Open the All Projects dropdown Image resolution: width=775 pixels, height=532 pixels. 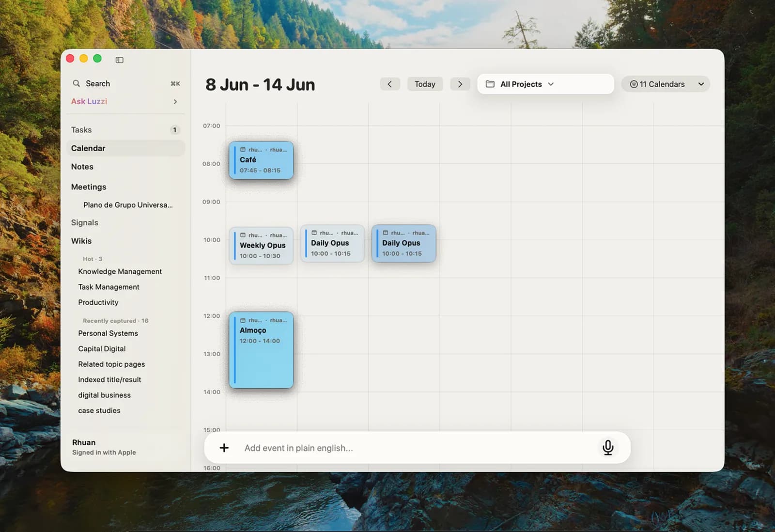[545, 84]
